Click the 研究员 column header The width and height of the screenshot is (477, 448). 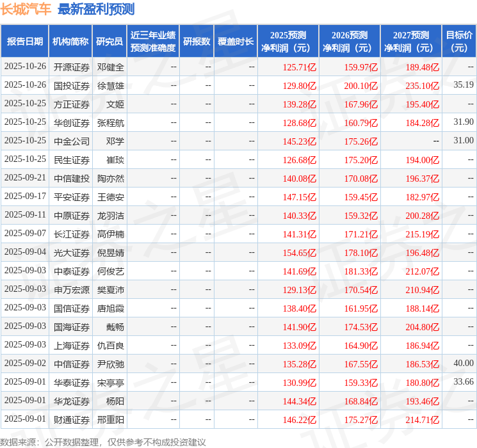coord(109,42)
